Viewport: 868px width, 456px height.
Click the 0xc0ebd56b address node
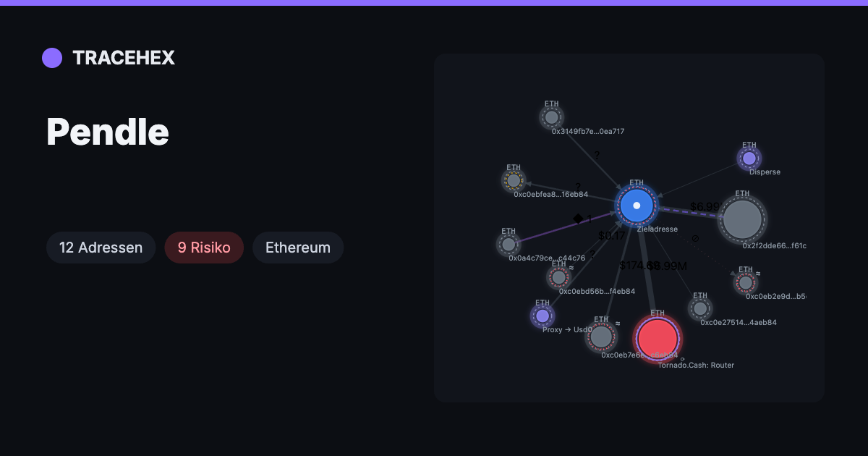[x=558, y=277]
